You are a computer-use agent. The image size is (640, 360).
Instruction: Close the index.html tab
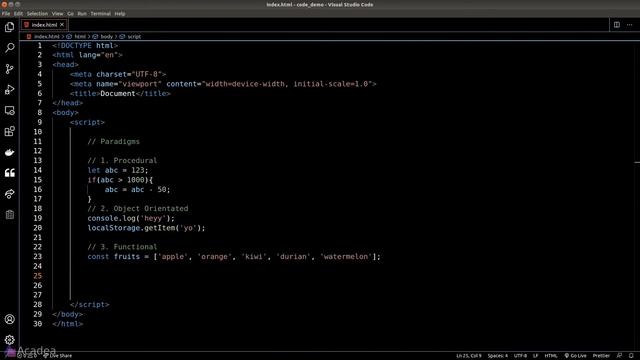62,25
